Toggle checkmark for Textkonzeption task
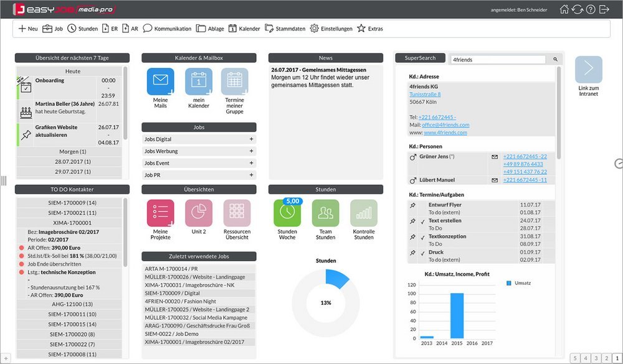623x364 pixels. point(423,237)
